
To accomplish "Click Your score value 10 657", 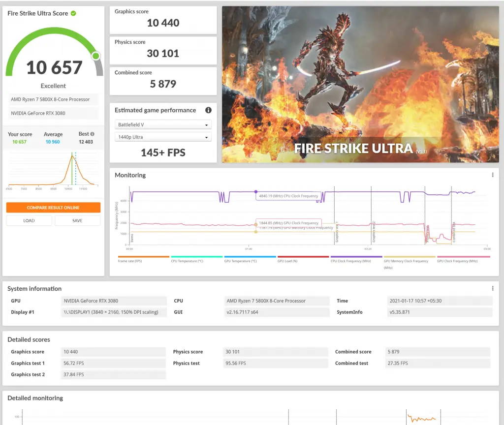I will tap(20, 142).
